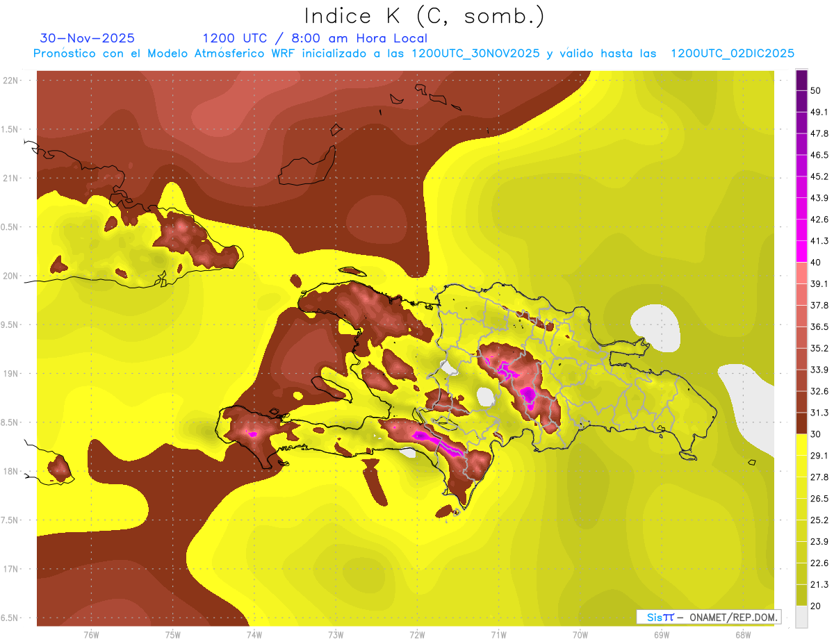Click the "74W" longitude label
The height and width of the screenshot is (644, 834).
point(254,635)
